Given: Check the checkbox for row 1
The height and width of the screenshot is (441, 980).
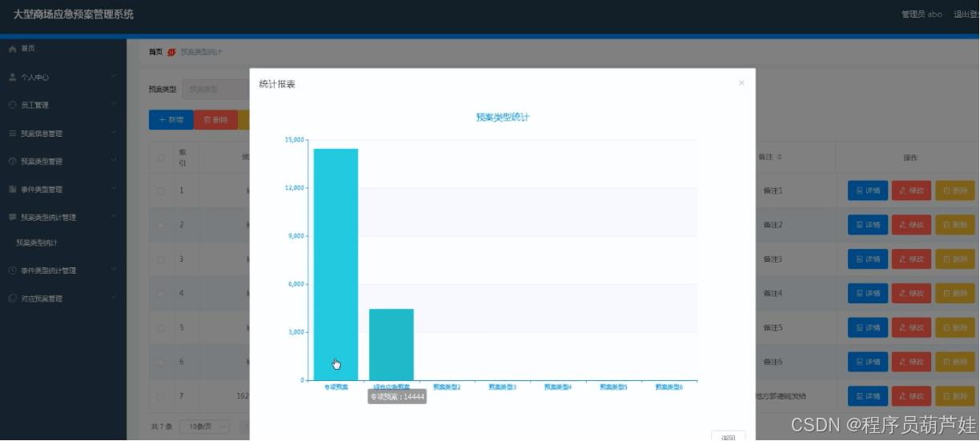Looking at the screenshot, I should point(161,190).
